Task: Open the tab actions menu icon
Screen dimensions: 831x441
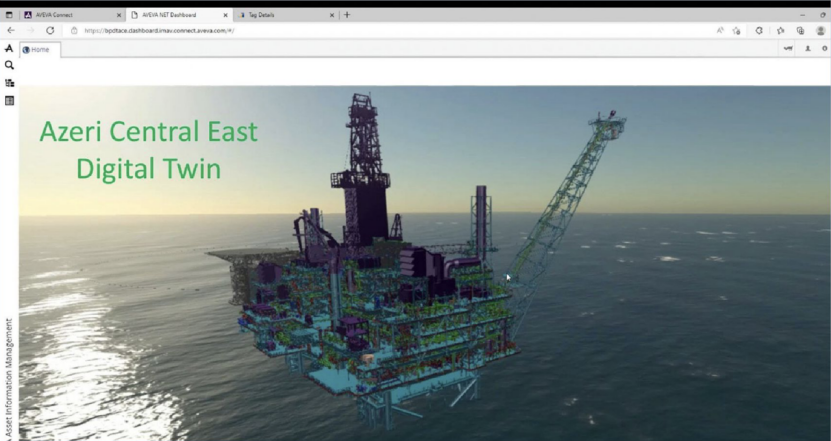Action: click(x=9, y=15)
